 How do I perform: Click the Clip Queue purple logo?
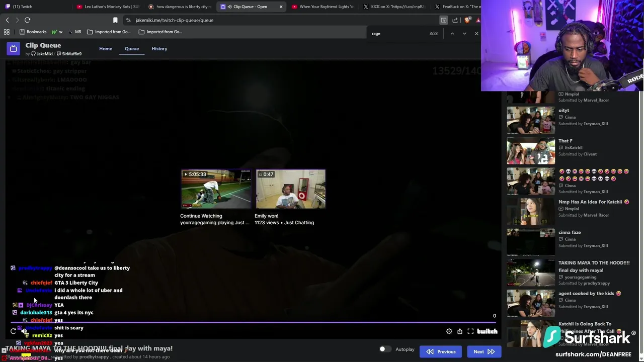pos(14,49)
